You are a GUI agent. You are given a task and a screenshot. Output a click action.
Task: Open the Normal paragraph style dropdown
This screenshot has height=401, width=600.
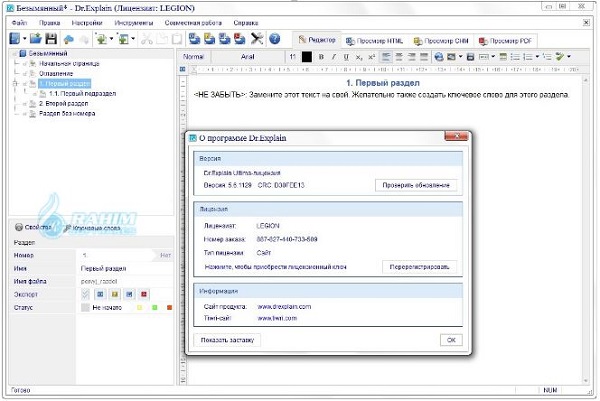(194, 57)
